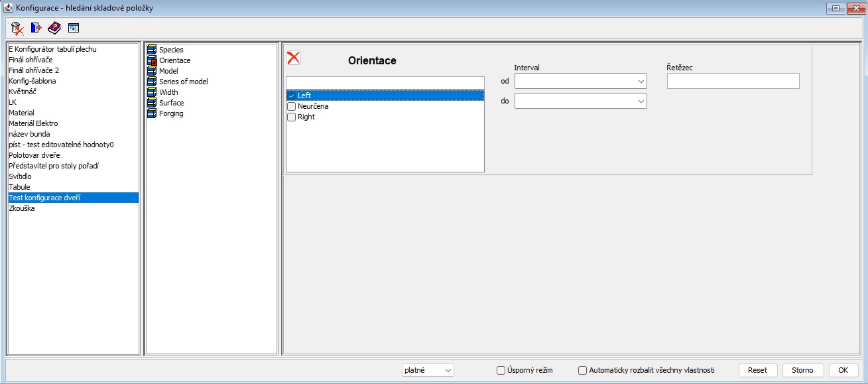Click the Forging property icon
Image resolution: width=868 pixels, height=384 pixels.
pyautogui.click(x=152, y=113)
